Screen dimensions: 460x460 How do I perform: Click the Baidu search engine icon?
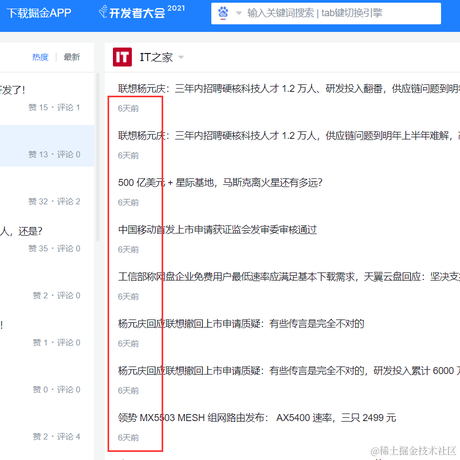click(x=223, y=13)
